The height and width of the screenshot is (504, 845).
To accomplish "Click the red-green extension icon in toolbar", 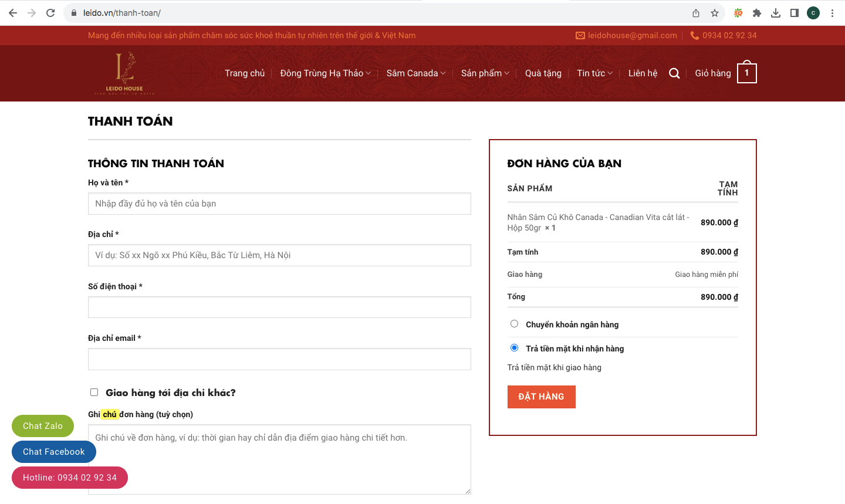I will pyautogui.click(x=738, y=13).
